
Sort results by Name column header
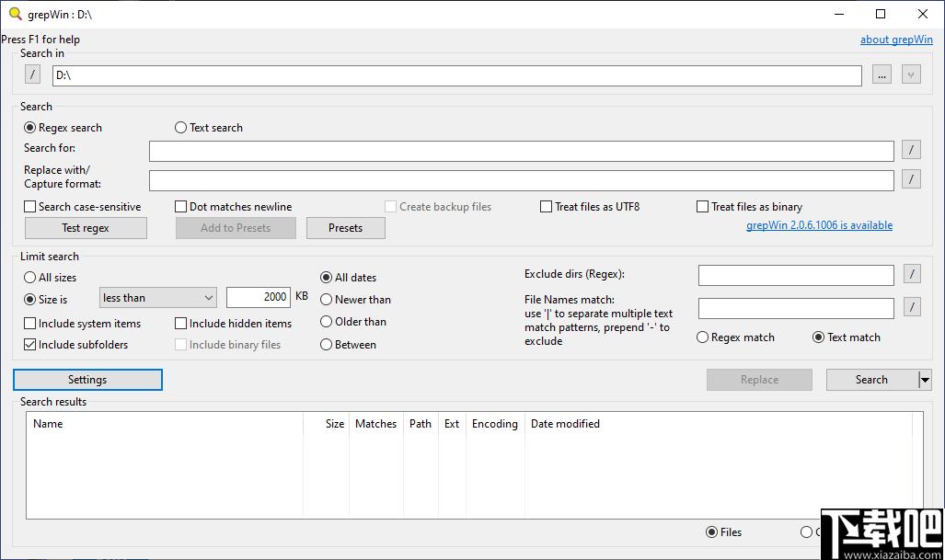click(165, 424)
